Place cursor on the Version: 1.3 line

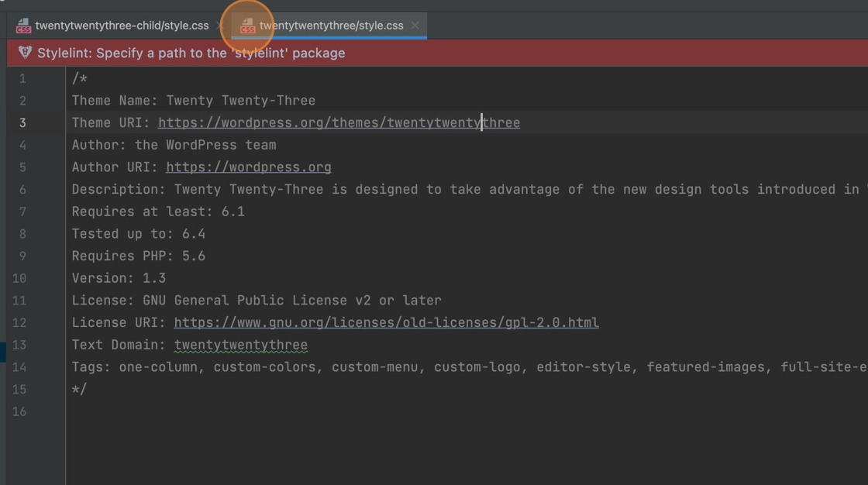119,278
